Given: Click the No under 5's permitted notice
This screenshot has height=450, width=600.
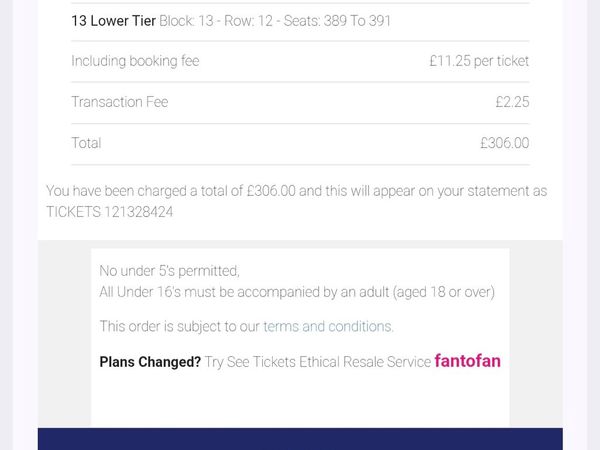Looking at the screenshot, I should pyautogui.click(x=169, y=271).
